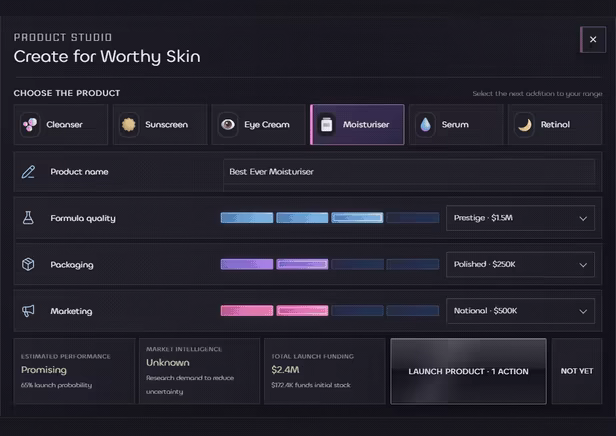The image size is (616, 436).
Task: Click the box icon beside Packaging
Action: 28,264
